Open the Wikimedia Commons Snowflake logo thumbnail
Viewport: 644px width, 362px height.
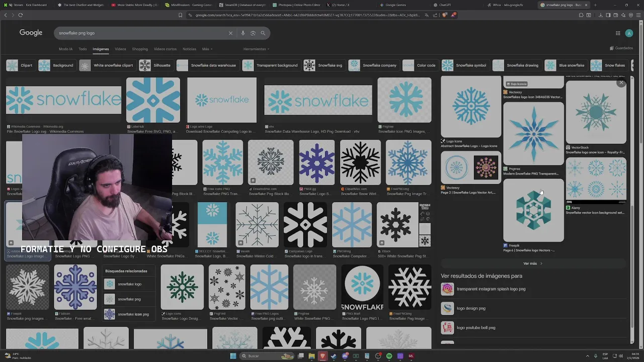[x=63, y=100]
